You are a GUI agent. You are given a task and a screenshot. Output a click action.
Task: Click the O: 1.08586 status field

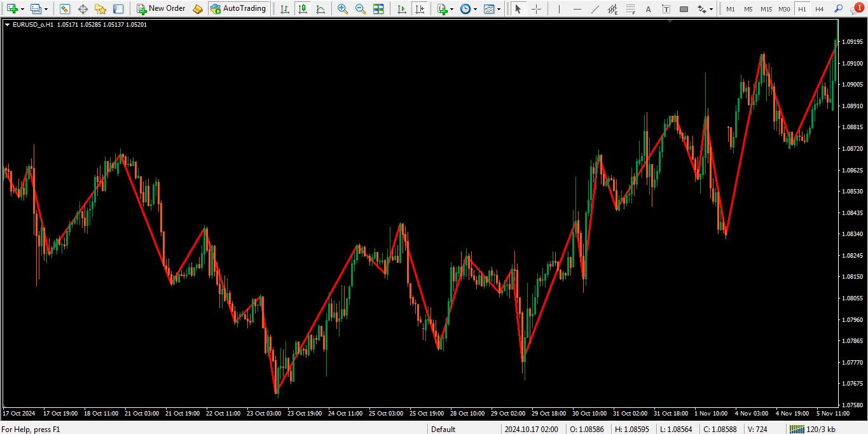point(587,429)
